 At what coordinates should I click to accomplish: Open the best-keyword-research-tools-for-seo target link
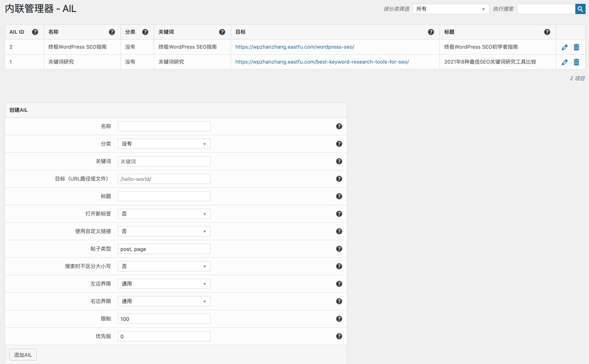322,62
